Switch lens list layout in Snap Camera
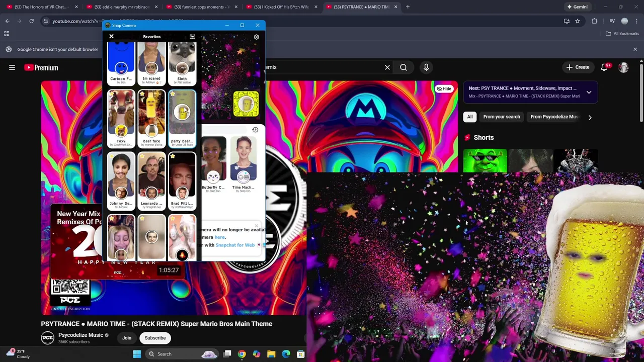This screenshot has height=362, width=644. [192, 37]
